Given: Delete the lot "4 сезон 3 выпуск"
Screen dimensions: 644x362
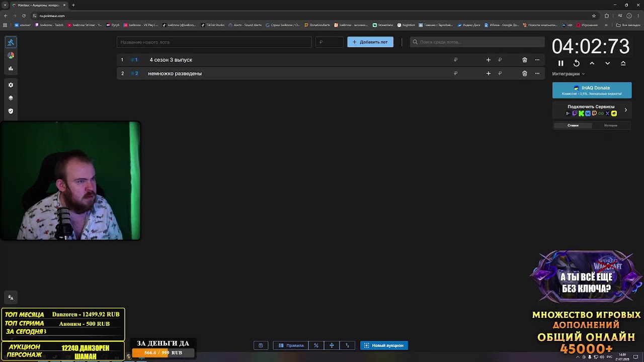Looking at the screenshot, I should point(525,60).
